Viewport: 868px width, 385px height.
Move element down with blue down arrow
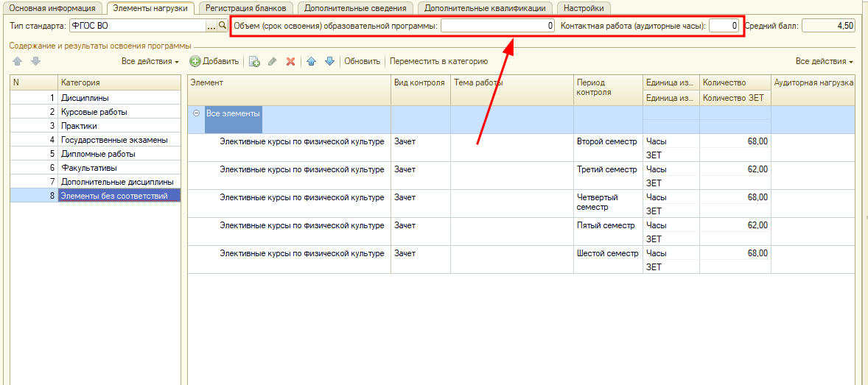[x=329, y=62]
